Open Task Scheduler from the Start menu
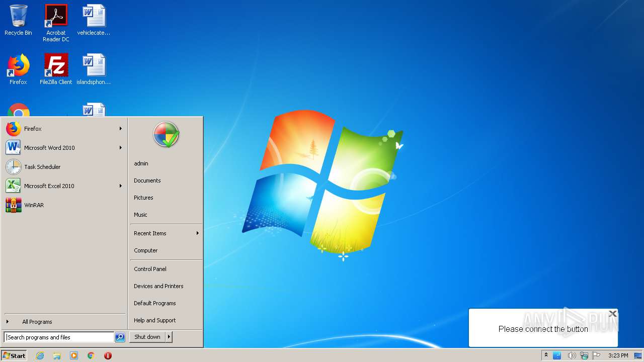 coord(64,167)
